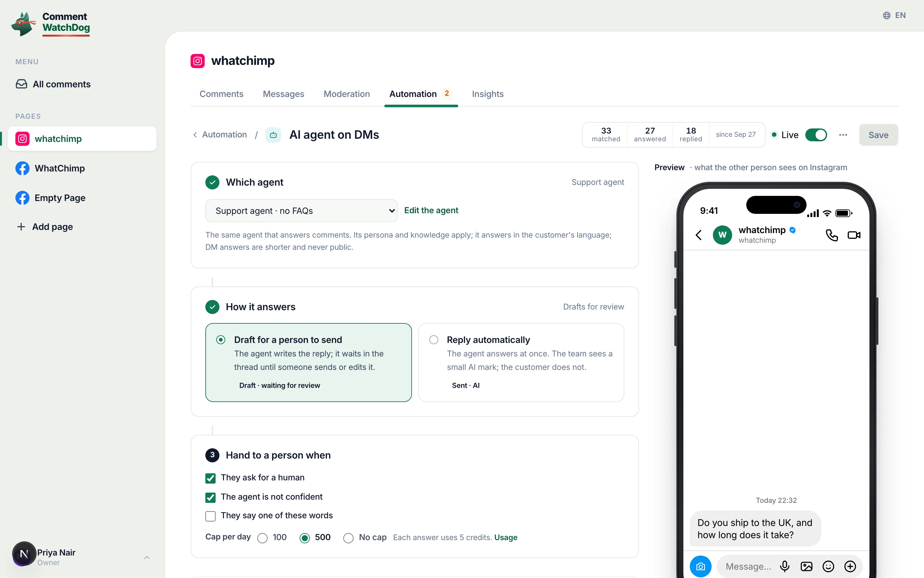Select No cap for daily limit

click(348, 538)
